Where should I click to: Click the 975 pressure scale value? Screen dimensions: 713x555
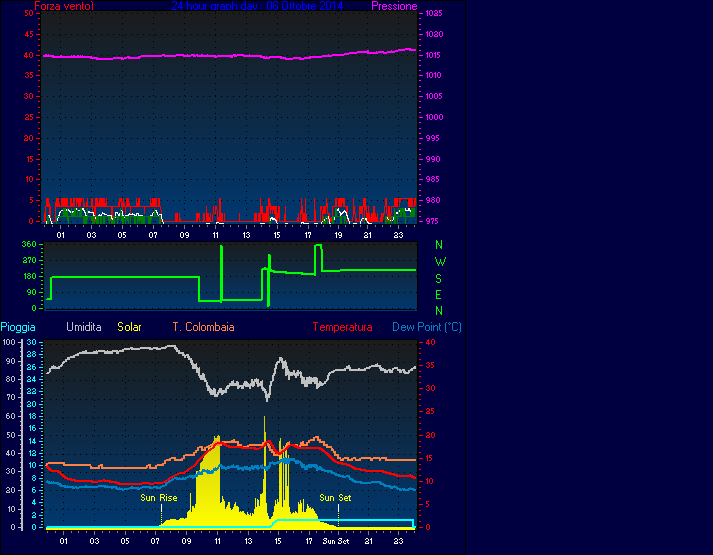tap(432, 221)
